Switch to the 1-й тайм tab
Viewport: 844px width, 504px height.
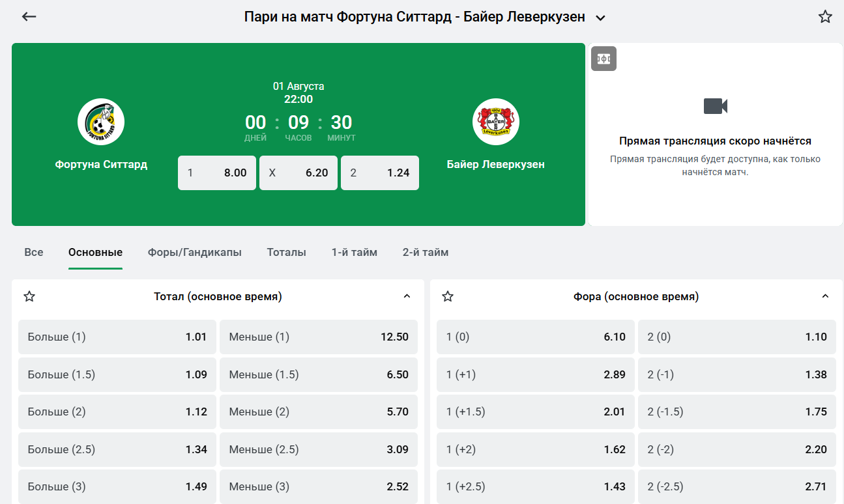355,252
